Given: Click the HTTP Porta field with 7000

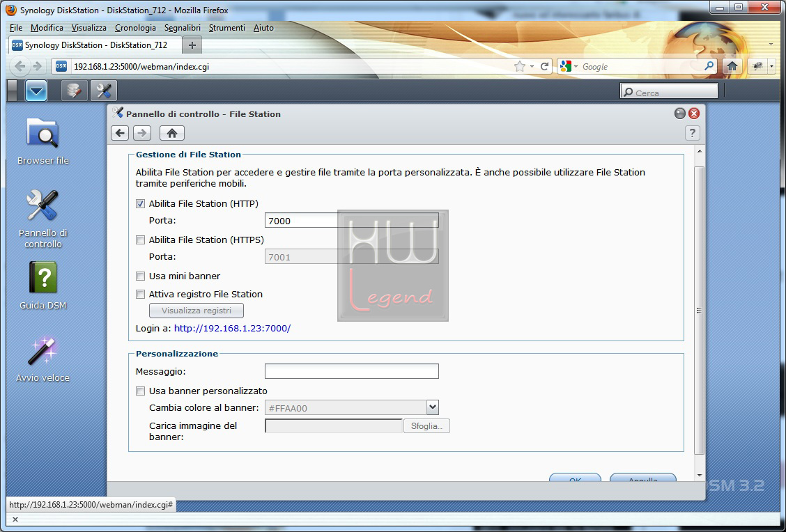Looking at the screenshot, I should (x=351, y=221).
